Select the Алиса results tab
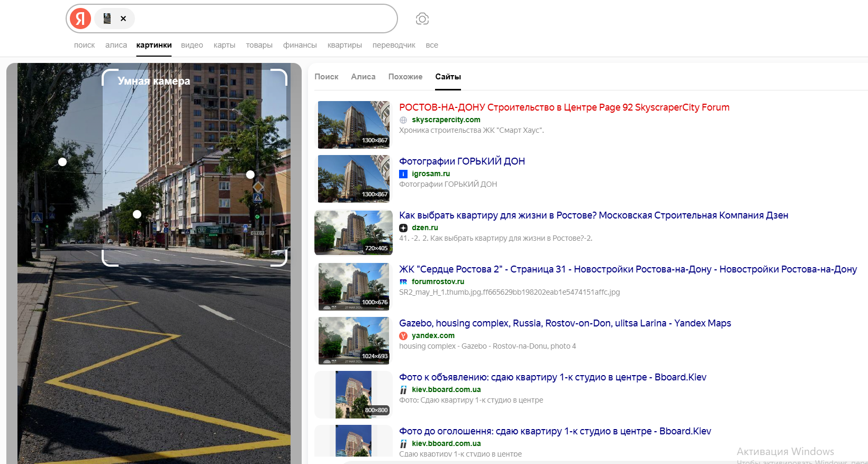Screen dimensions: 868x464 (363, 77)
